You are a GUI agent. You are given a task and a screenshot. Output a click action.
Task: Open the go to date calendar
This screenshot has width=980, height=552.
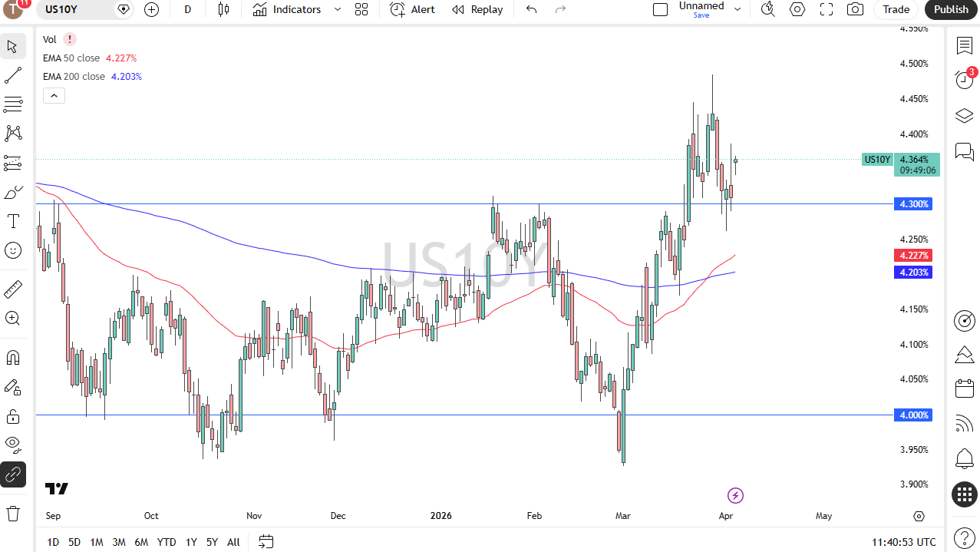pos(266,542)
